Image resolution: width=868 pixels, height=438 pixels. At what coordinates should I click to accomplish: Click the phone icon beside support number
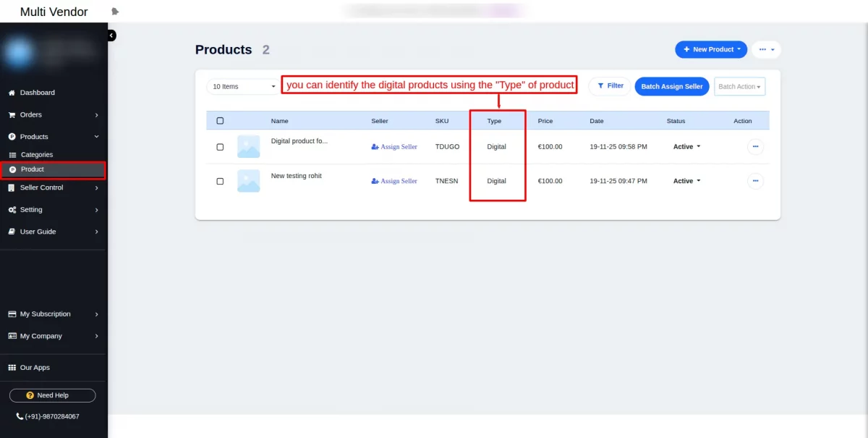pos(20,416)
